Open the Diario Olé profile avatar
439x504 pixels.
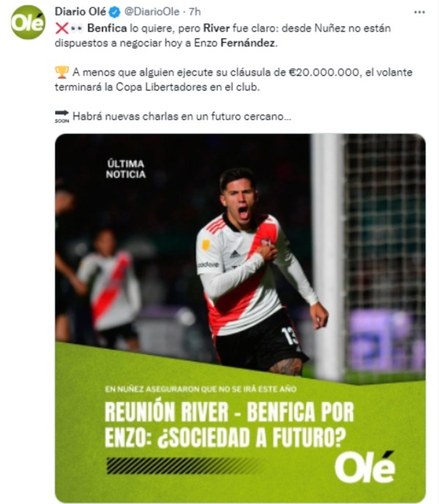(x=28, y=22)
